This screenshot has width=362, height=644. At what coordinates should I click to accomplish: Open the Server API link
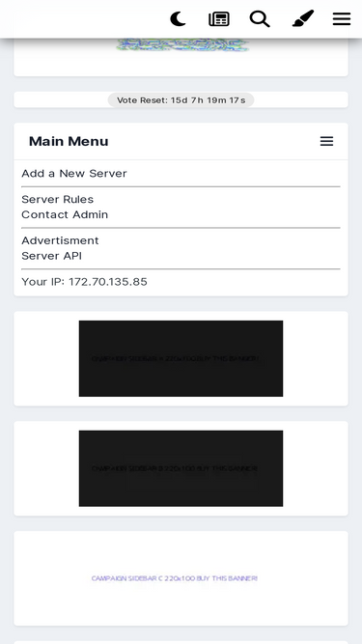(x=52, y=256)
